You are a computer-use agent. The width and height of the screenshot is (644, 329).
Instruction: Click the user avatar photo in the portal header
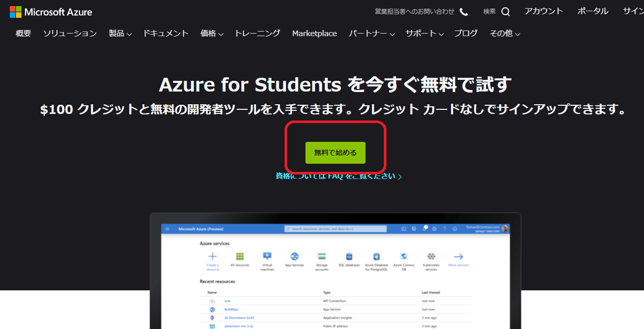tap(505, 229)
